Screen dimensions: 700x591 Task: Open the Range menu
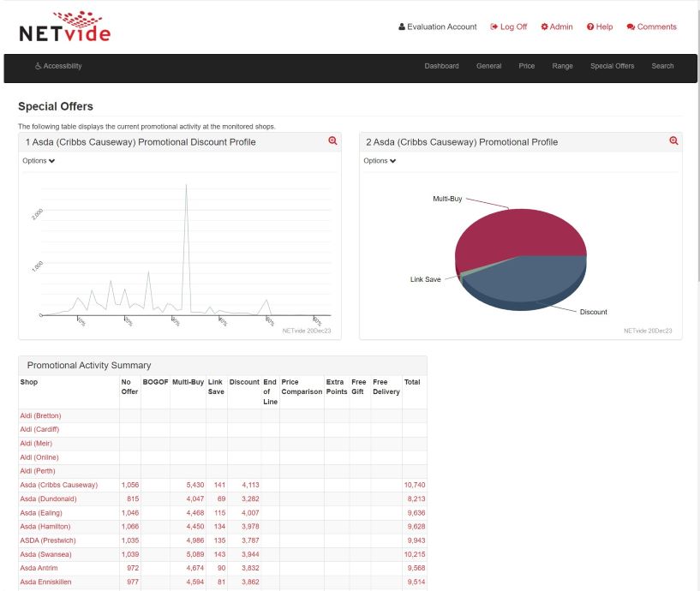pos(563,66)
